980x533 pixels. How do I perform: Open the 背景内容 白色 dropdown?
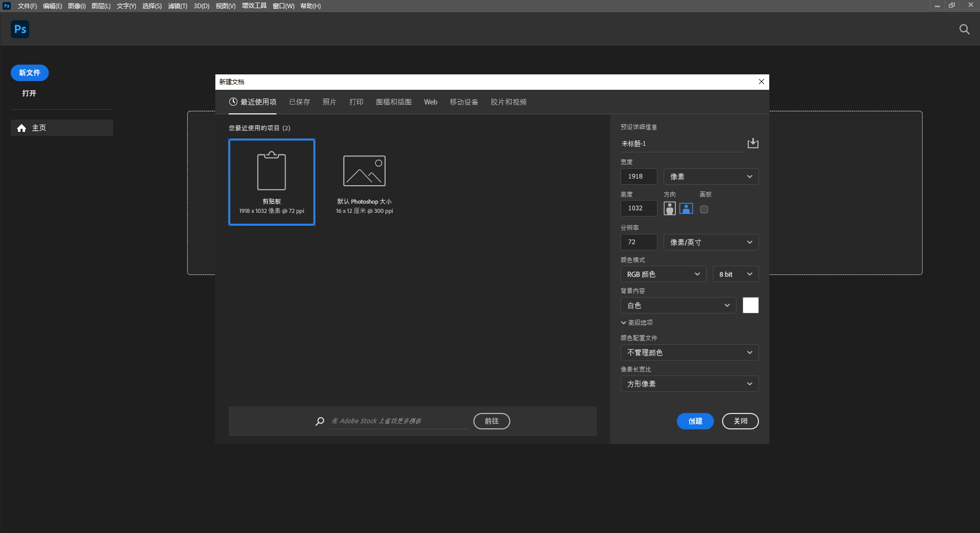click(677, 305)
